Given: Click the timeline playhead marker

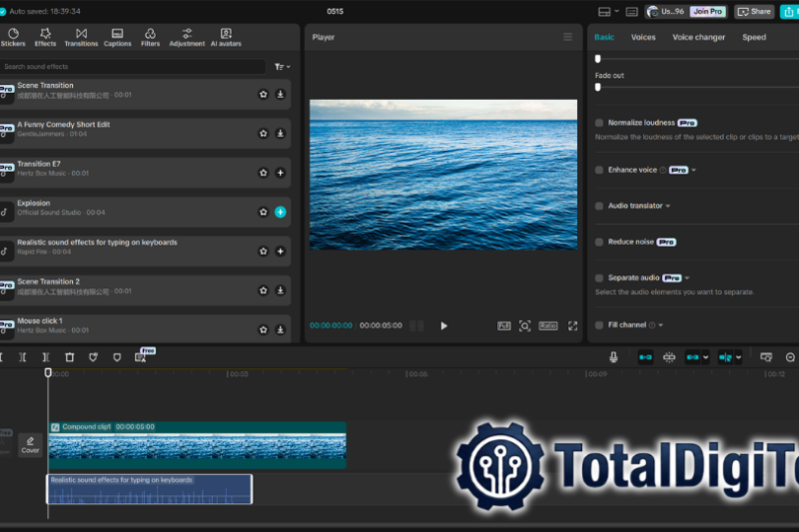Looking at the screenshot, I should [48, 372].
